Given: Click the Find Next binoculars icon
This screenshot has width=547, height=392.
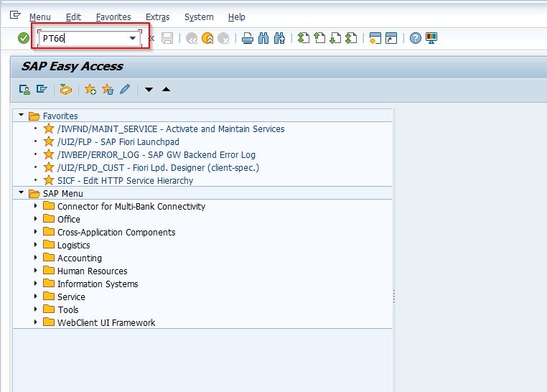Looking at the screenshot, I should (279, 38).
